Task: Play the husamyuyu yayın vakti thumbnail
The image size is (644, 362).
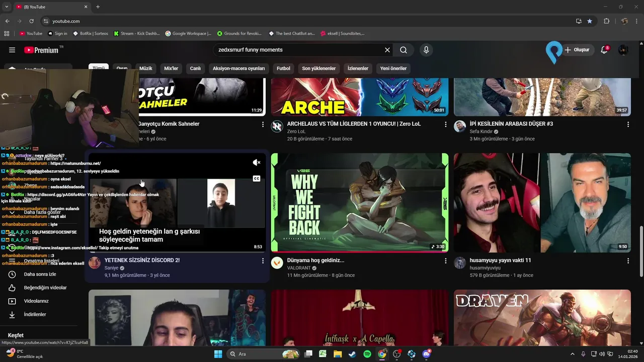Action: [542, 203]
